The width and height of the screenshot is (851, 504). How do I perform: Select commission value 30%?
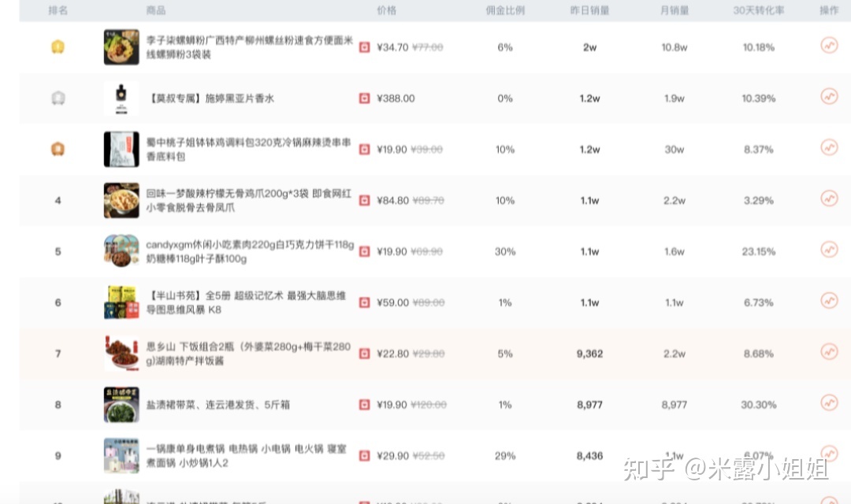click(x=505, y=251)
